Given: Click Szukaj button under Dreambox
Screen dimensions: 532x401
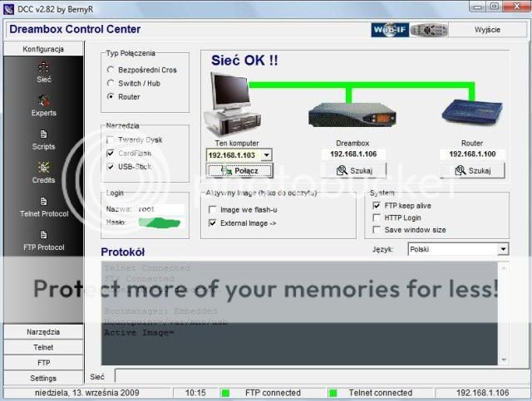Looking at the screenshot, I should click(353, 170).
